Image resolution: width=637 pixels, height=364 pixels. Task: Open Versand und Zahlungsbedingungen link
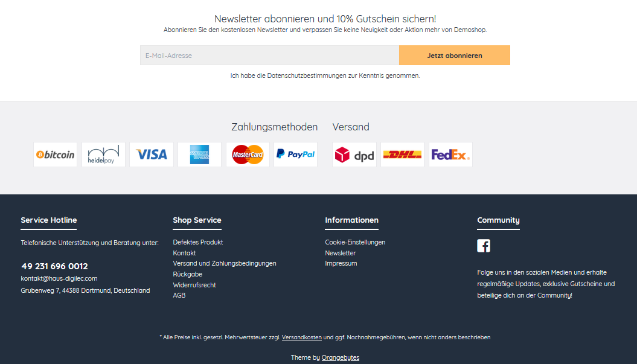pos(225,263)
